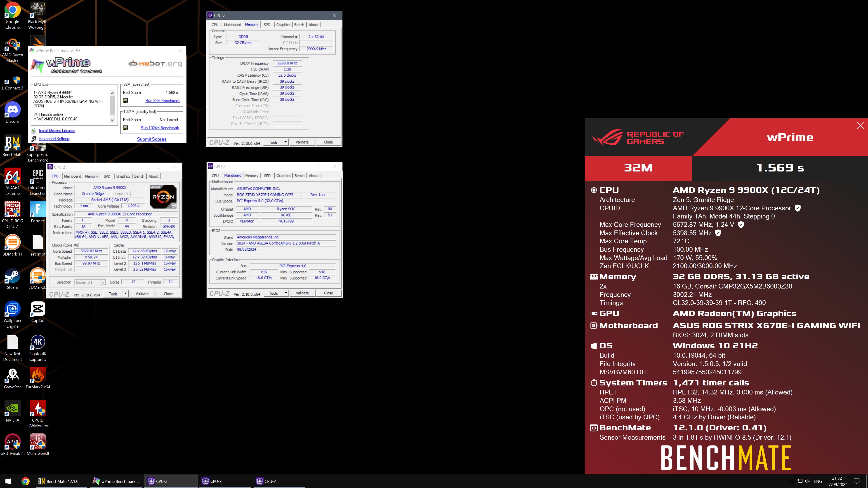Screen dimensions: 868x488
Task: Open New Text Document file icon
Action: click(12, 347)
